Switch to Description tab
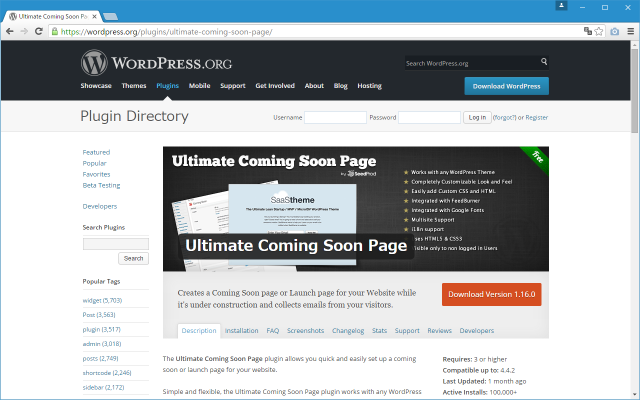The height and width of the screenshot is (400, 640). 199,331
